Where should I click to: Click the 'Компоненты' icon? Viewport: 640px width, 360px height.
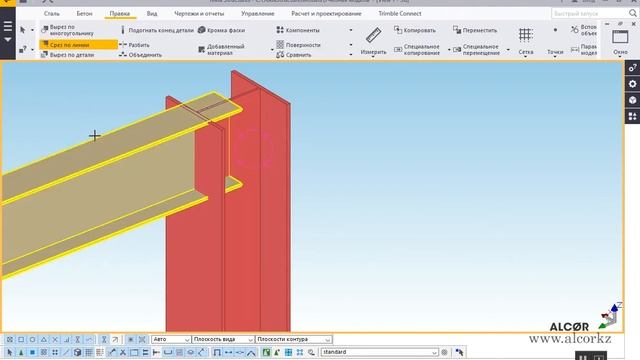(280, 30)
